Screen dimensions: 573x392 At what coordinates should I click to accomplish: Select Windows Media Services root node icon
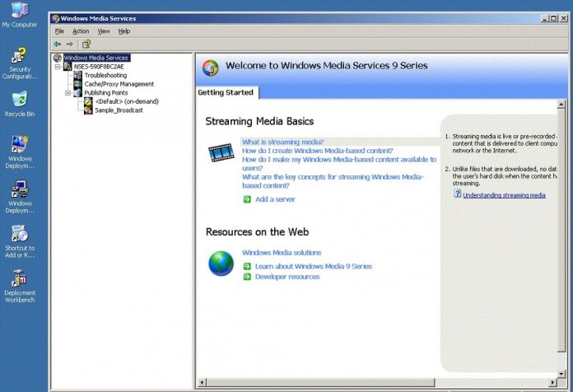click(x=58, y=58)
